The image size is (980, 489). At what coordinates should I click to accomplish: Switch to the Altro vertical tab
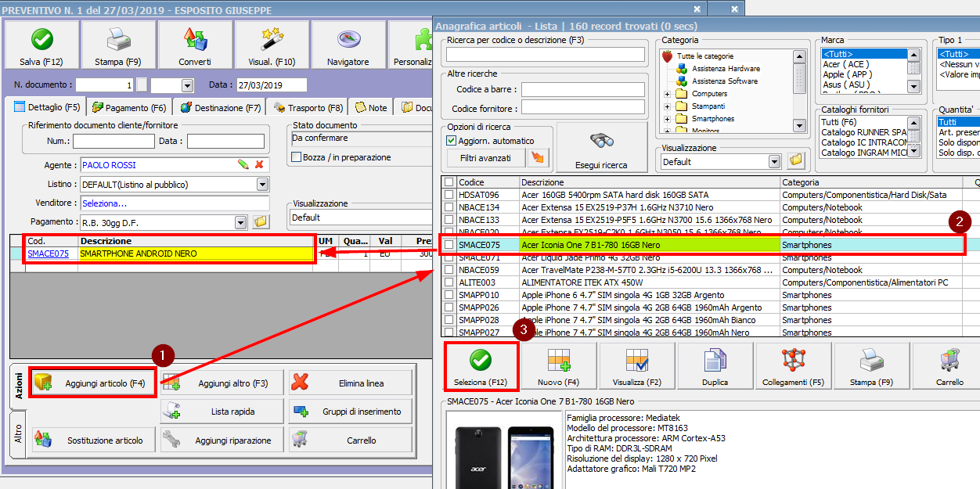point(19,434)
